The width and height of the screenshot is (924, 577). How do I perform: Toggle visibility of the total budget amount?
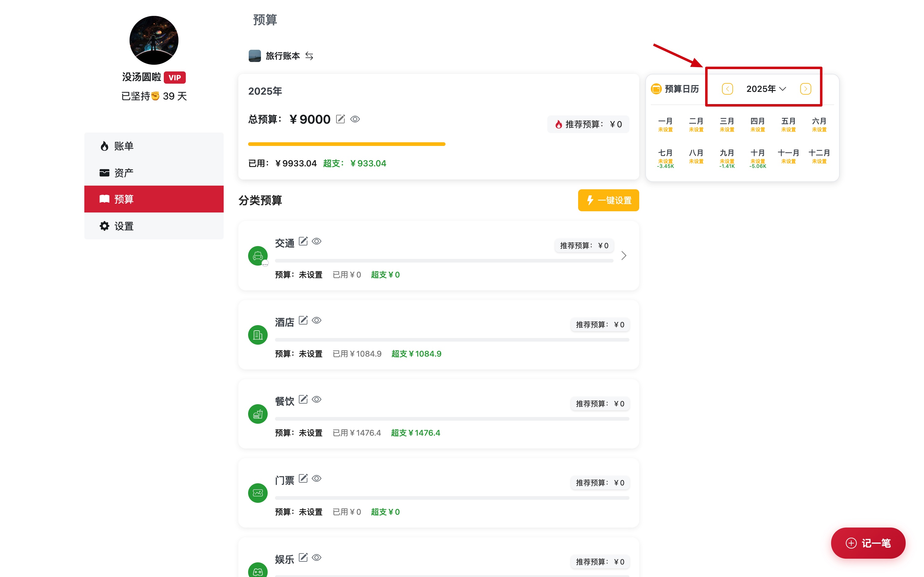pyautogui.click(x=355, y=119)
